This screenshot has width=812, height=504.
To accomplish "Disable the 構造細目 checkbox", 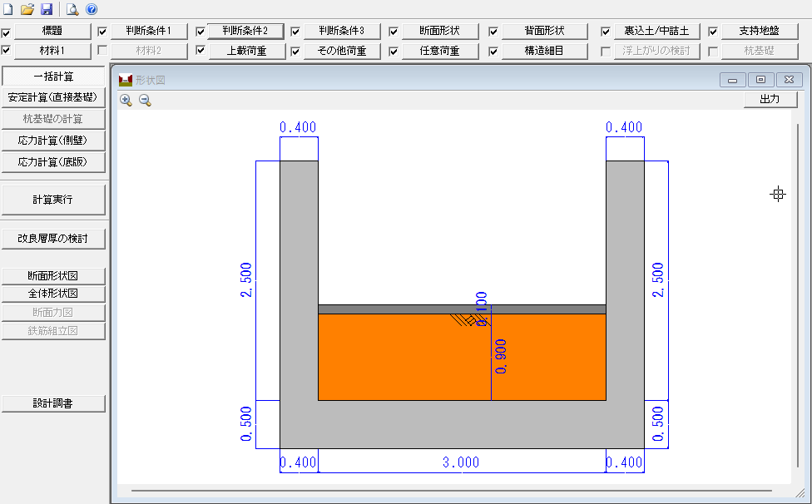I will (493, 51).
